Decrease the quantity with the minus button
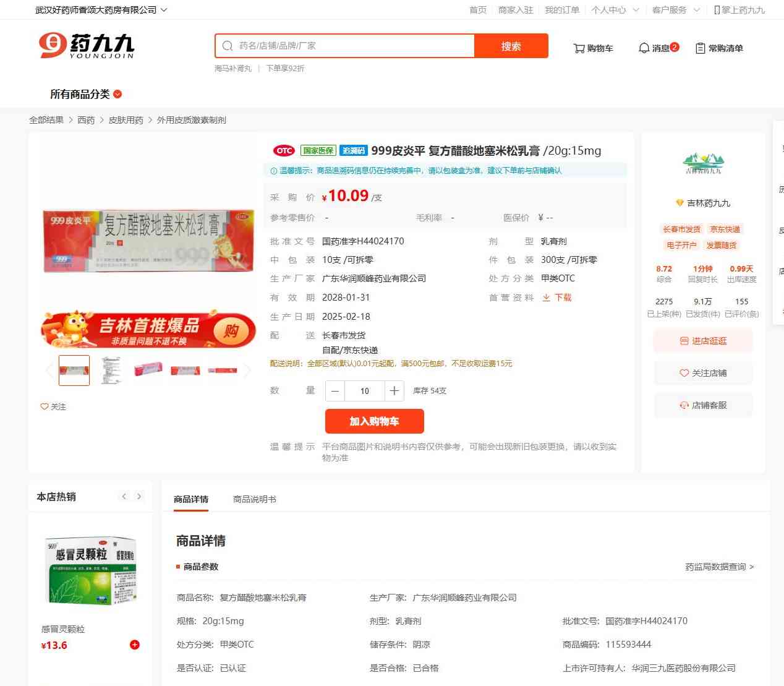Screen dimensions: 784x686 pyautogui.click(x=335, y=391)
